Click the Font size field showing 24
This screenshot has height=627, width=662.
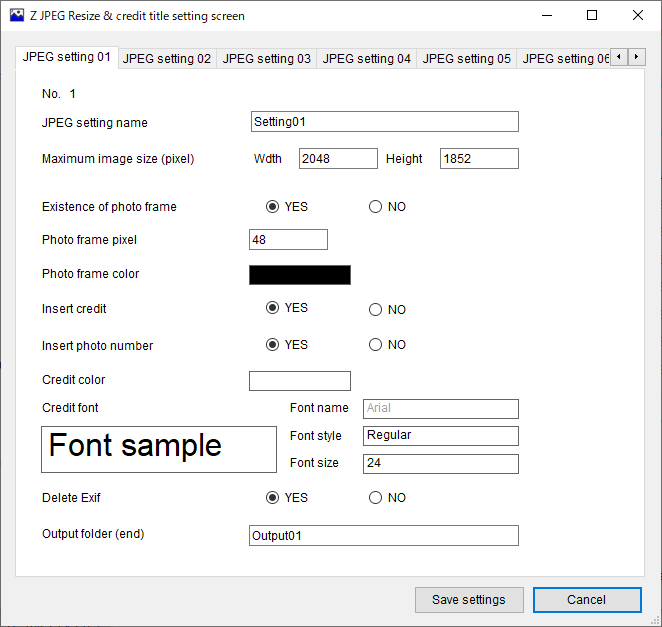[x=441, y=464]
